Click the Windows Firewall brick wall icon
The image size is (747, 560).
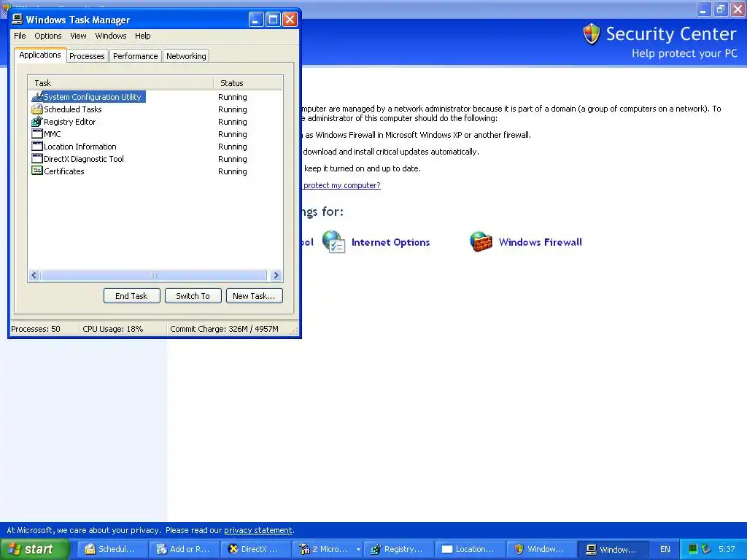pos(481,241)
